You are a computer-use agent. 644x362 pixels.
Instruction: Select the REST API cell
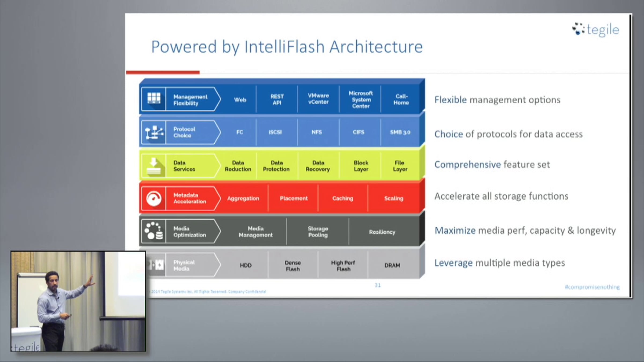(x=277, y=99)
